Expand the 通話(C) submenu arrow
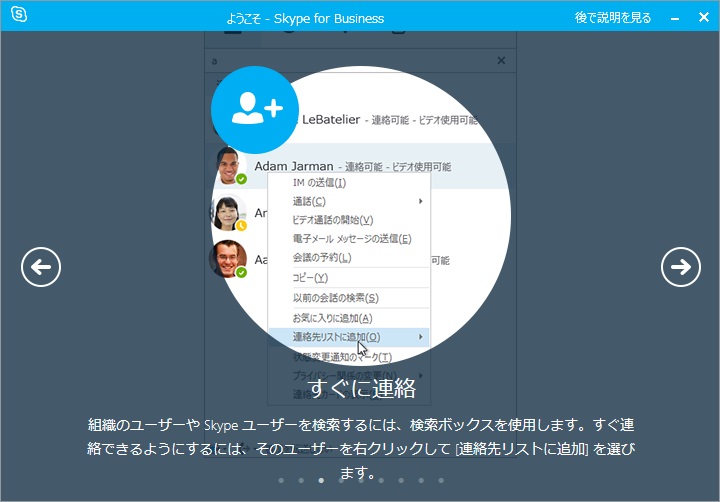Image resolution: width=720 pixels, height=502 pixels. point(420,201)
